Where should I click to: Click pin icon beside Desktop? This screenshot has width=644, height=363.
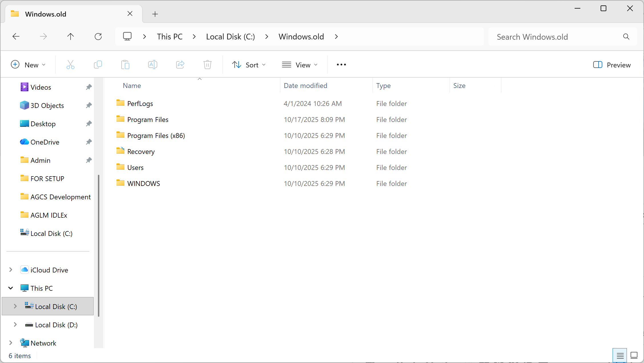(89, 124)
